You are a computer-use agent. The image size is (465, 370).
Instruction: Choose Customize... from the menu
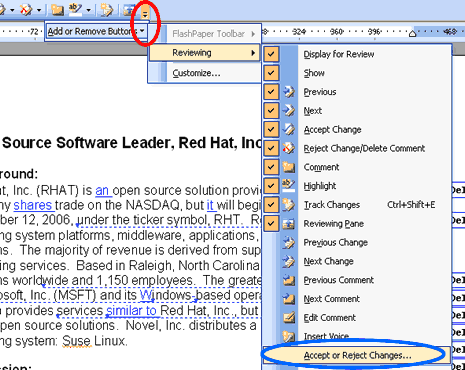196,73
